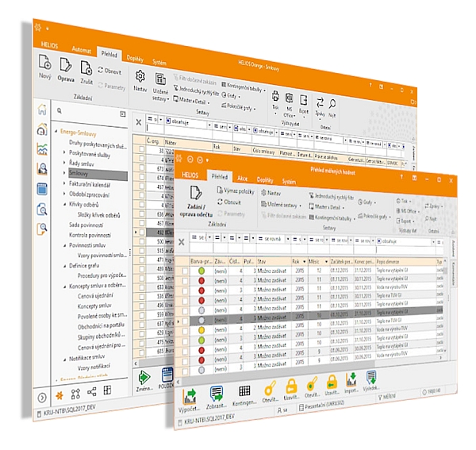
Task: Click Zobrazit icon in front window
Action: [216, 394]
